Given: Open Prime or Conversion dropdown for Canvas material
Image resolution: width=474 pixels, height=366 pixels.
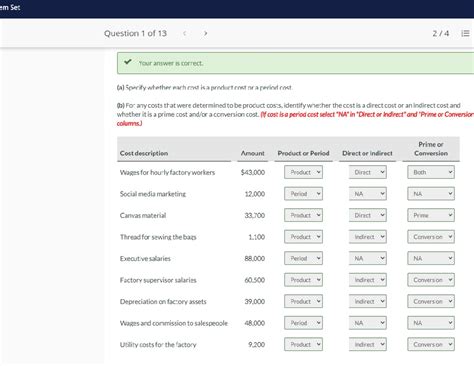Looking at the screenshot, I should click(x=431, y=215).
